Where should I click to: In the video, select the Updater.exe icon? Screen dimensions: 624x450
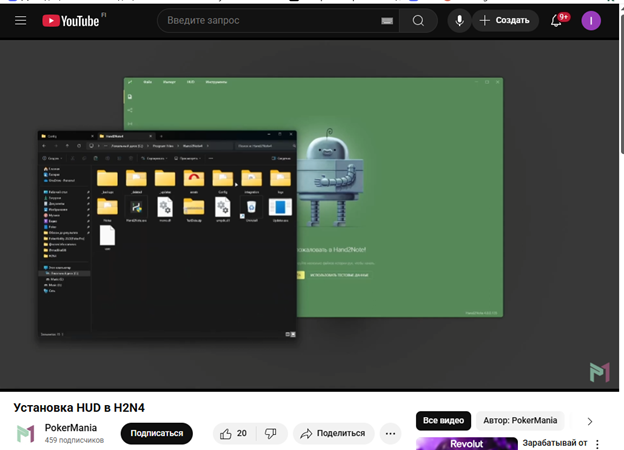coord(280,210)
